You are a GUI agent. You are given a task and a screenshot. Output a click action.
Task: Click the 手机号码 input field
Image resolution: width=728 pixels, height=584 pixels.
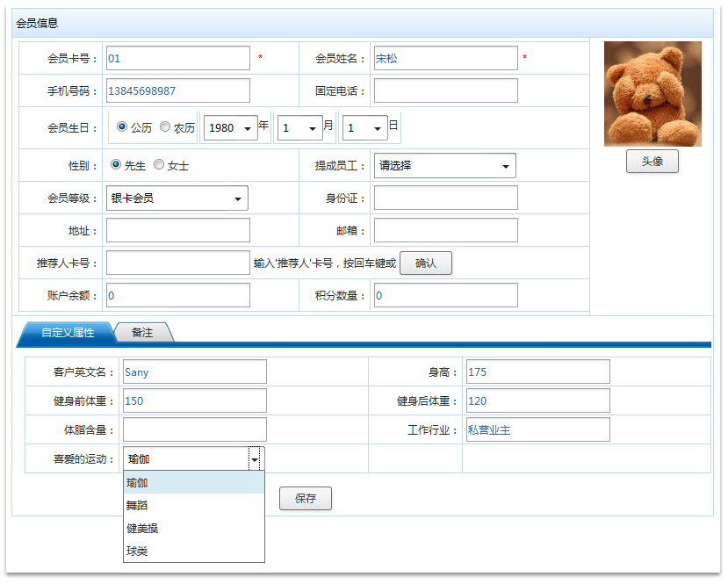[177, 90]
